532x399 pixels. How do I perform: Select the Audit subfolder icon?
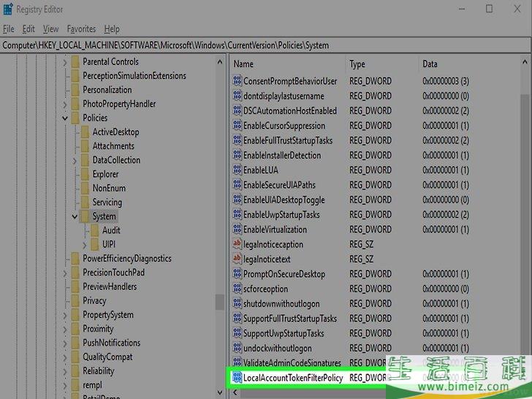pos(95,230)
